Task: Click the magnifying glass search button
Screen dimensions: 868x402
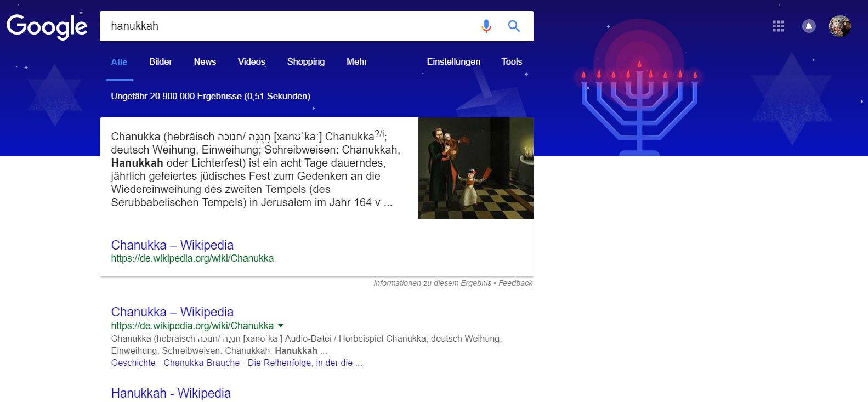Action: point(514,26)
